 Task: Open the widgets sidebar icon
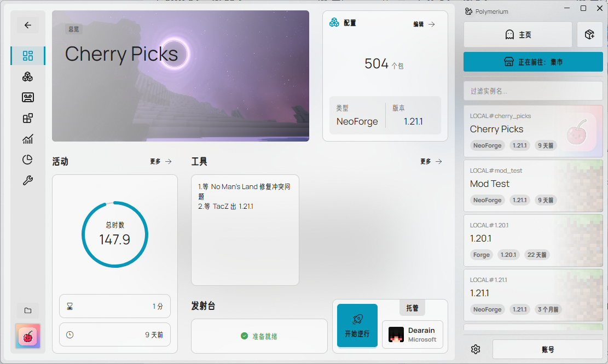pyautogui.click(x=28, y=118)
